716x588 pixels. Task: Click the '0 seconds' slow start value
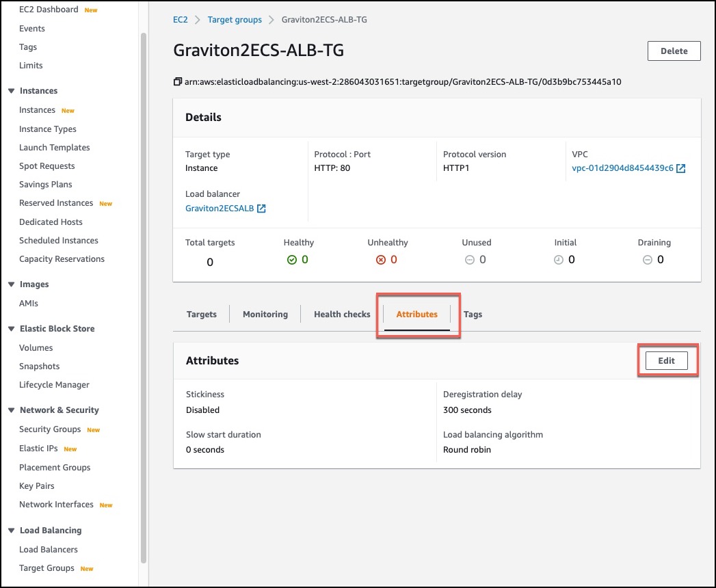tap(205, 450)
